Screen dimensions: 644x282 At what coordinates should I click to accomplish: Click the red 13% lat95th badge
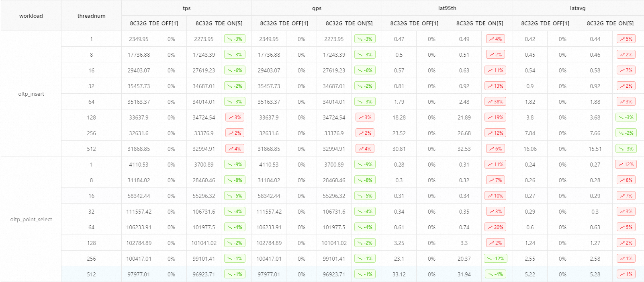point(495,86)
